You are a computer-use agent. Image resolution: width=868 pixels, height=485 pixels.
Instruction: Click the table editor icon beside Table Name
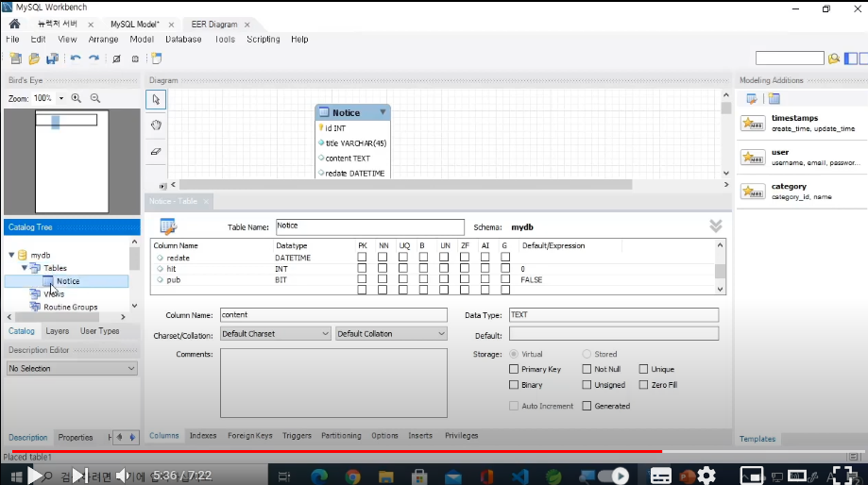point(168,226)
